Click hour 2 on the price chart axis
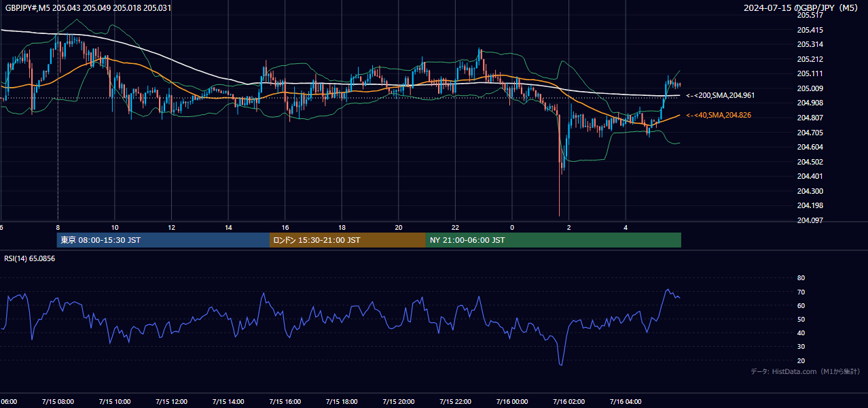 coord(569,228)
